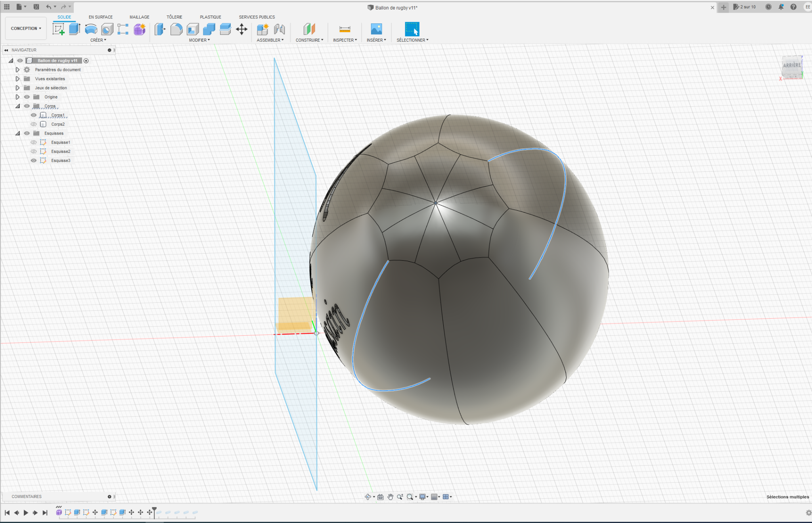Viewport: 812px width, 523px height.
Task: Open the help question mark
Action: coord(793,7)
